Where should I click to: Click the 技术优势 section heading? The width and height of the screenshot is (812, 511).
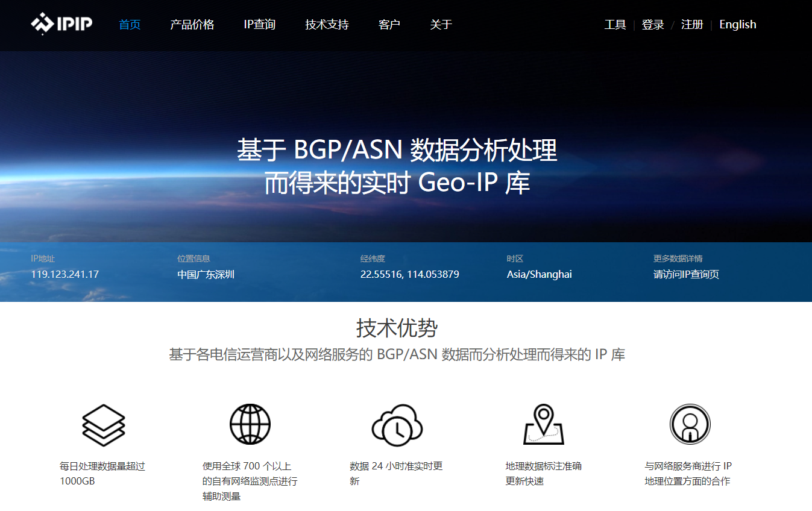[x=397, y=328]
